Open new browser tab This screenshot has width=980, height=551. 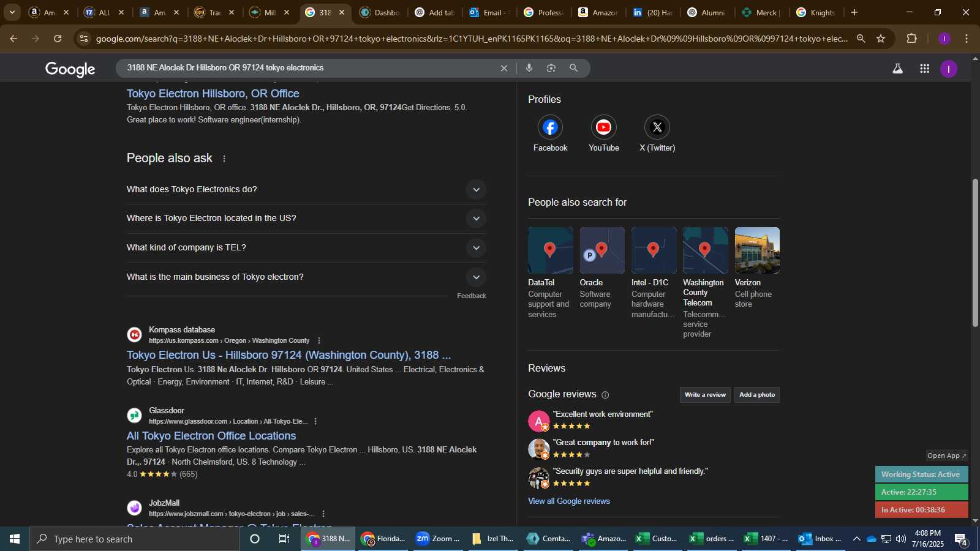point(854,12)
